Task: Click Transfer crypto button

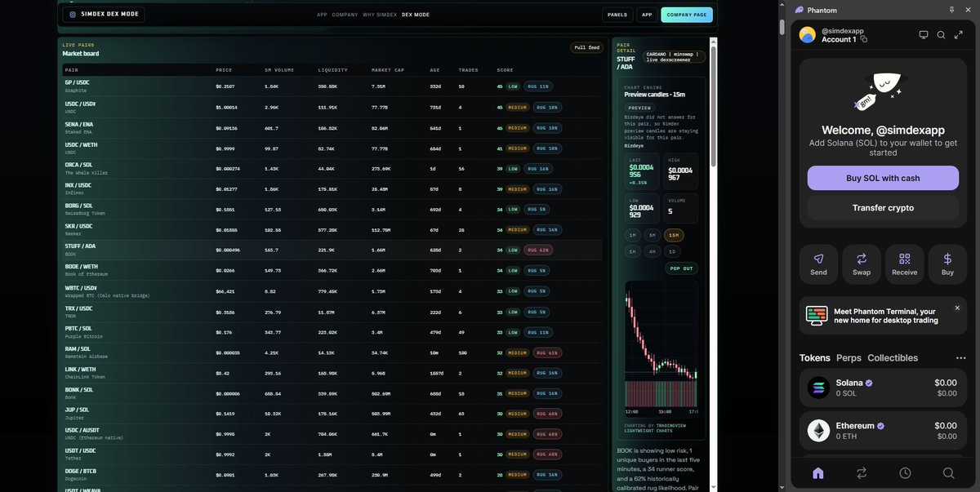Action: pos(883,207)
